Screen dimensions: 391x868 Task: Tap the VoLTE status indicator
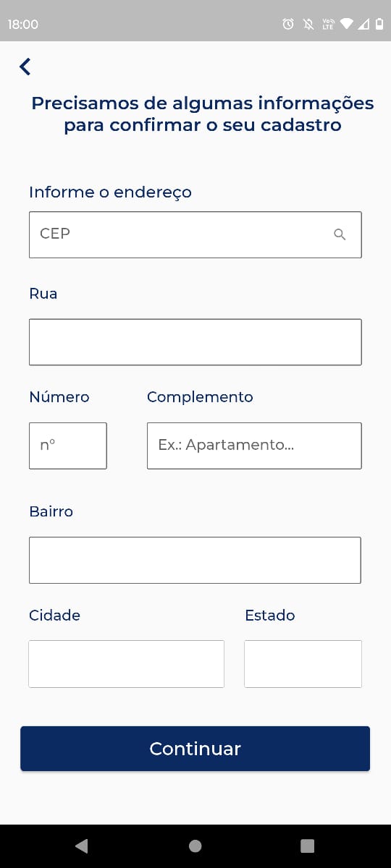point(328,24)
